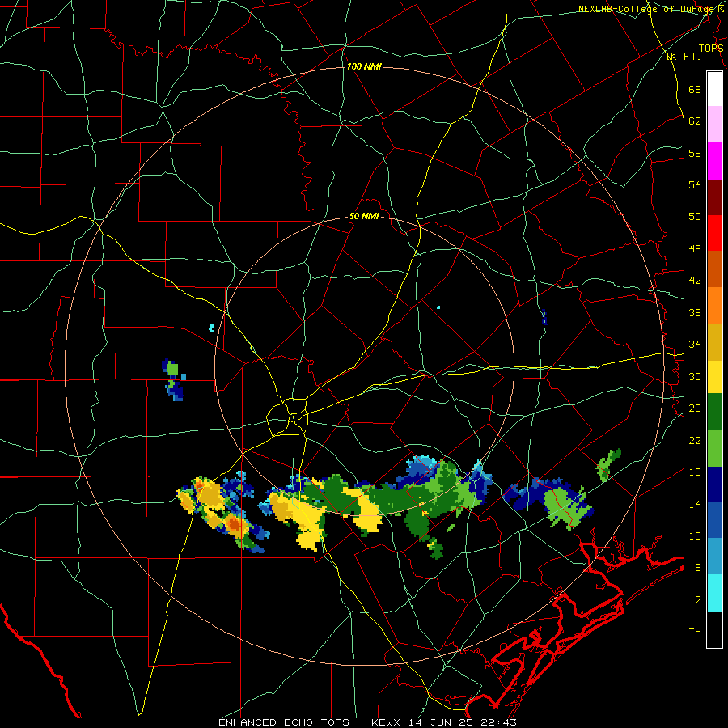Click the "30" scale label

(695, 376)
